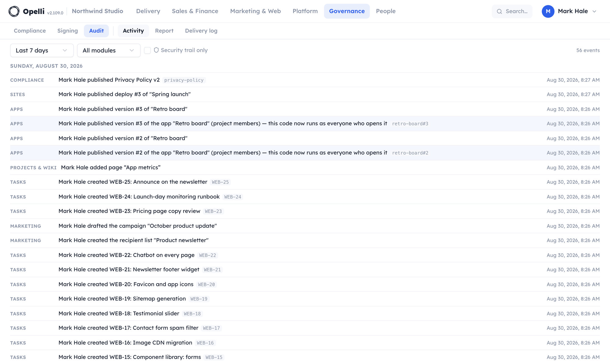Open the Delivery menu

(x=148, y=11)
